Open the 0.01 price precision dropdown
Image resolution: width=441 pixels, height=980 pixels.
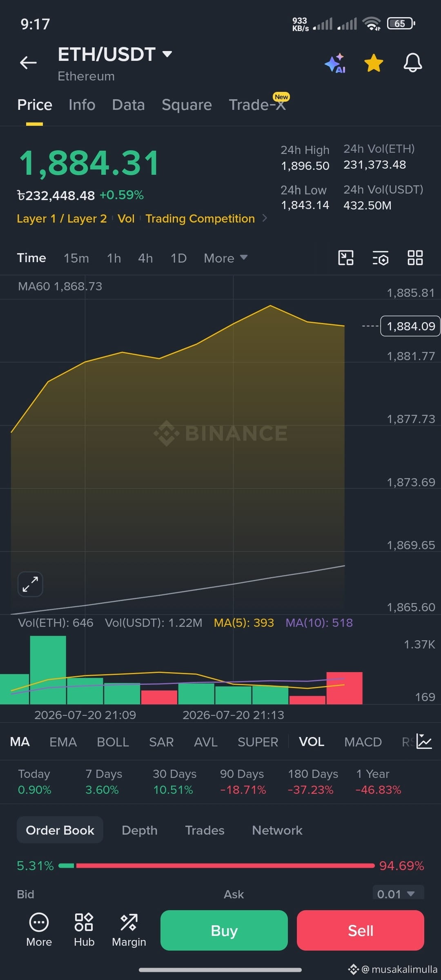(x=398, y=893)
